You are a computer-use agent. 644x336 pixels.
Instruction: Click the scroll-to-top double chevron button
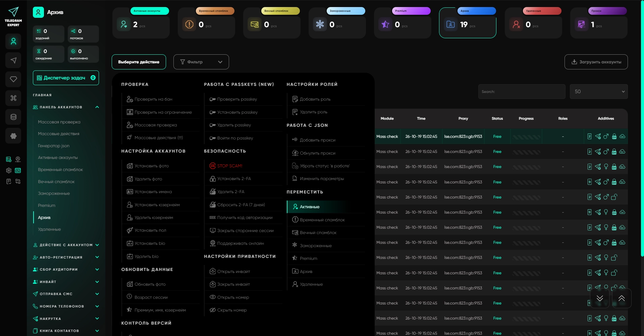tap(622, 298)
